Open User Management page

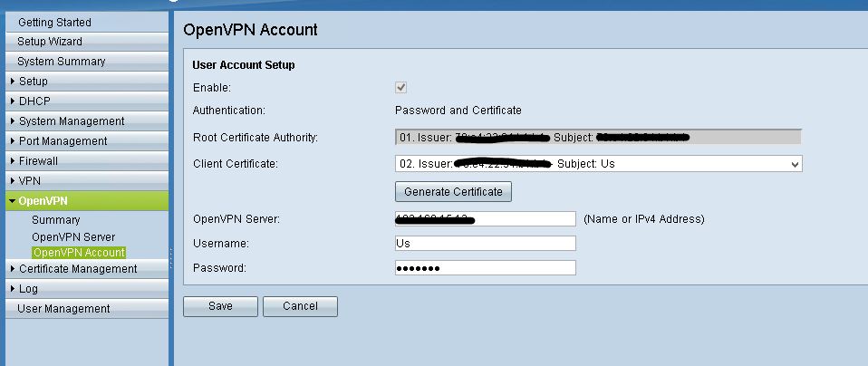[87, 309]
